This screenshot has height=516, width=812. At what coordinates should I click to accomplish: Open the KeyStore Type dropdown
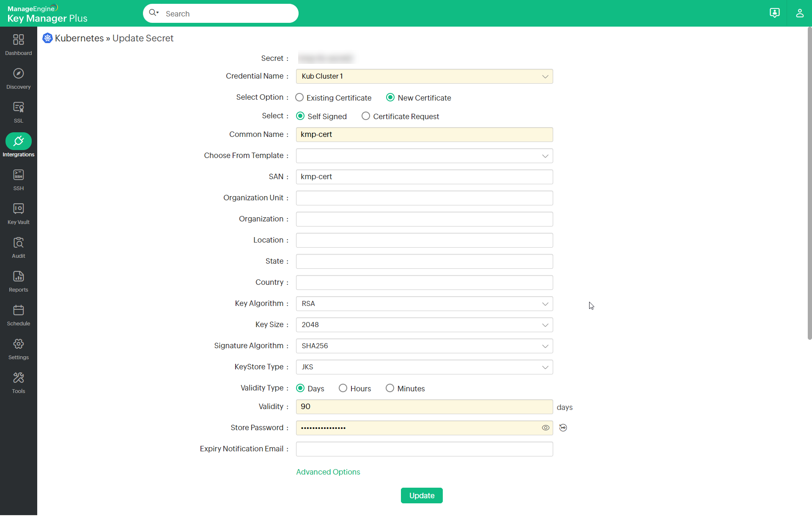(424, 367)
